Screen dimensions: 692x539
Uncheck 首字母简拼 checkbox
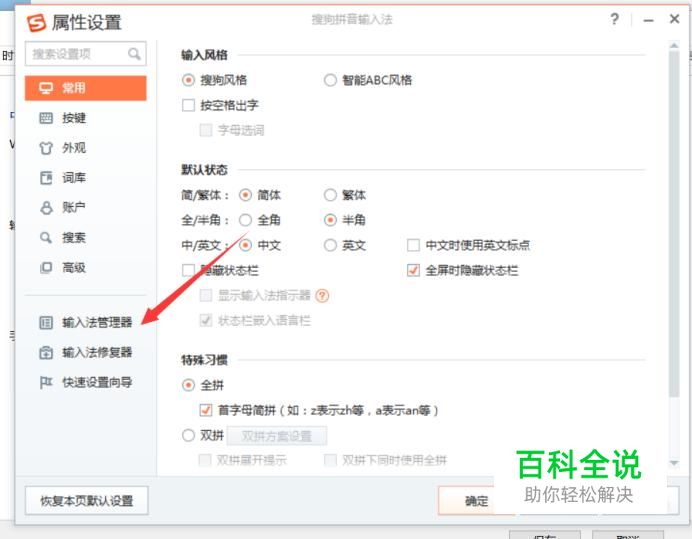point(206,410)
